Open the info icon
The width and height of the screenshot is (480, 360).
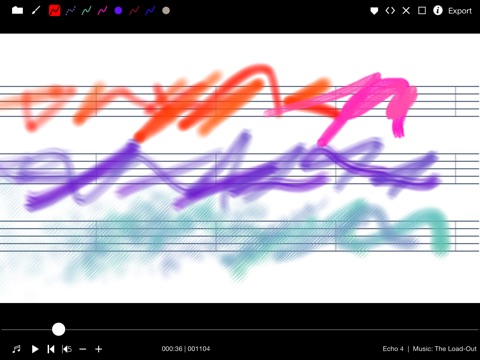pyautogui.click(x=438, y=11)
